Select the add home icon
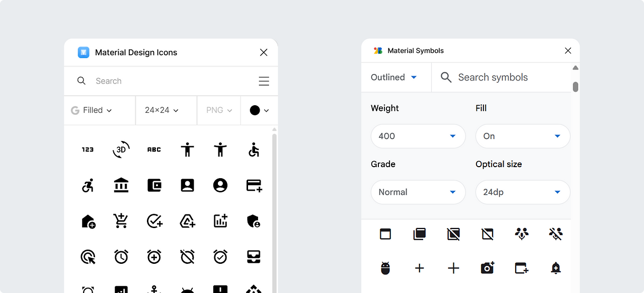The width and height of the screenshot is (644, 293). [88, 222]
